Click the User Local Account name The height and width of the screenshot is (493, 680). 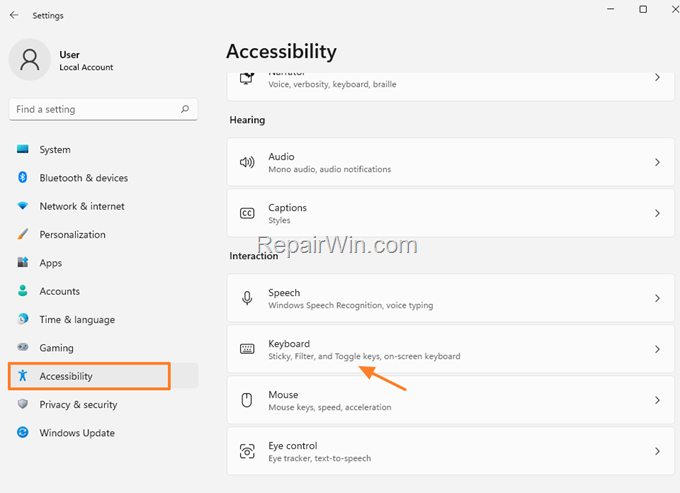pos(86,61)
